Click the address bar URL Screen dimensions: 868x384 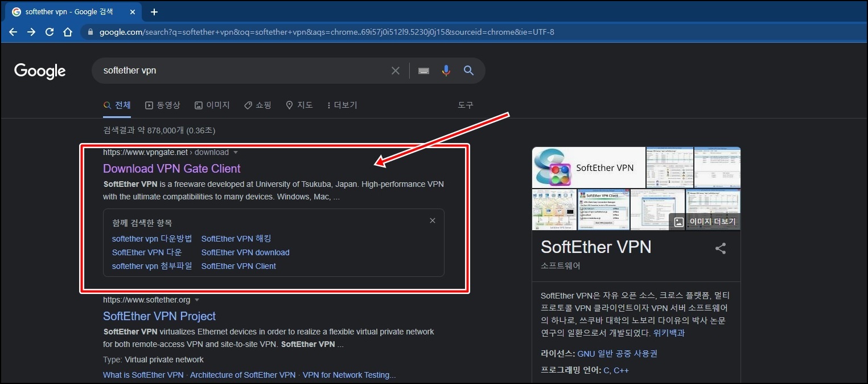click(x=327, y=32)
